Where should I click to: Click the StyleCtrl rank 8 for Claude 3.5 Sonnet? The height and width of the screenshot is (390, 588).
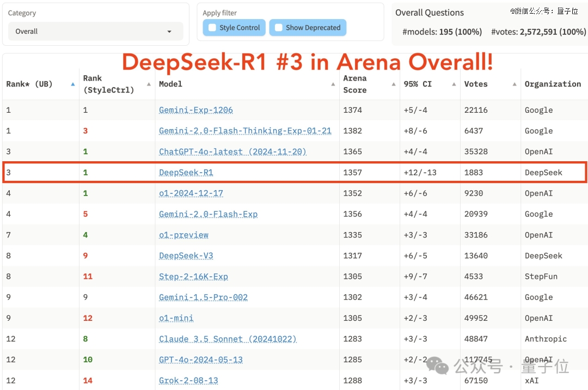coord(85,339)
